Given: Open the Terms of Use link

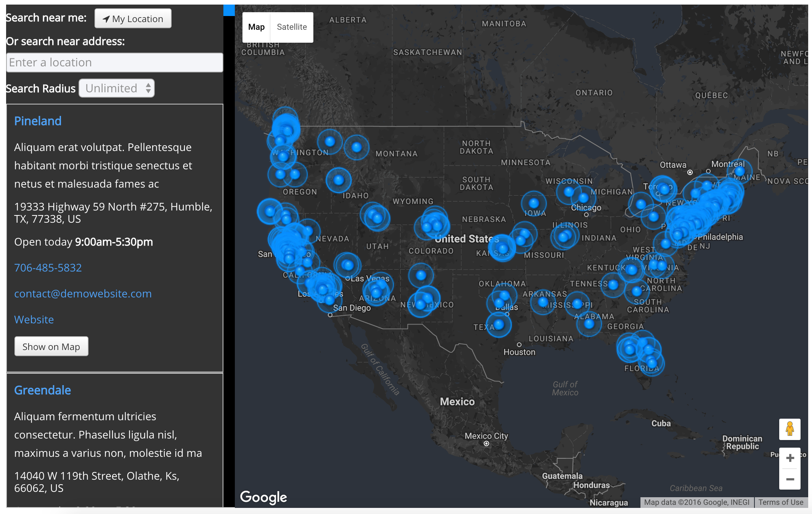Looking at the screenshot, I should tap(780, 502).
